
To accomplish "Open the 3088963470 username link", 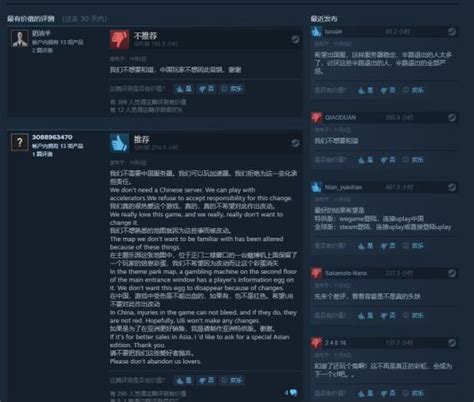I will pos(52,137).
